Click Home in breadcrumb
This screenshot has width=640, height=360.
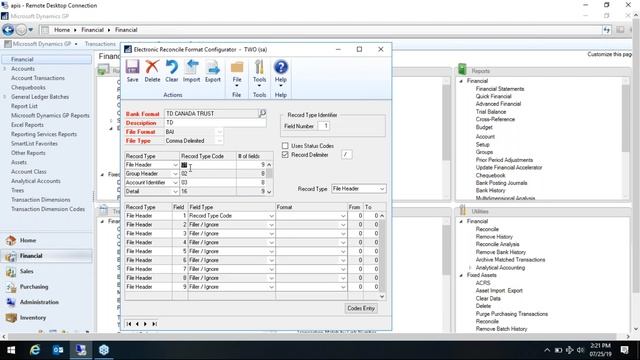pos(62,30)
